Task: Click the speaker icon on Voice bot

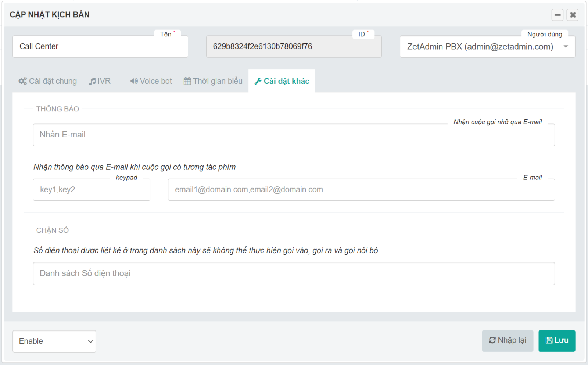Action: point(134,81)
